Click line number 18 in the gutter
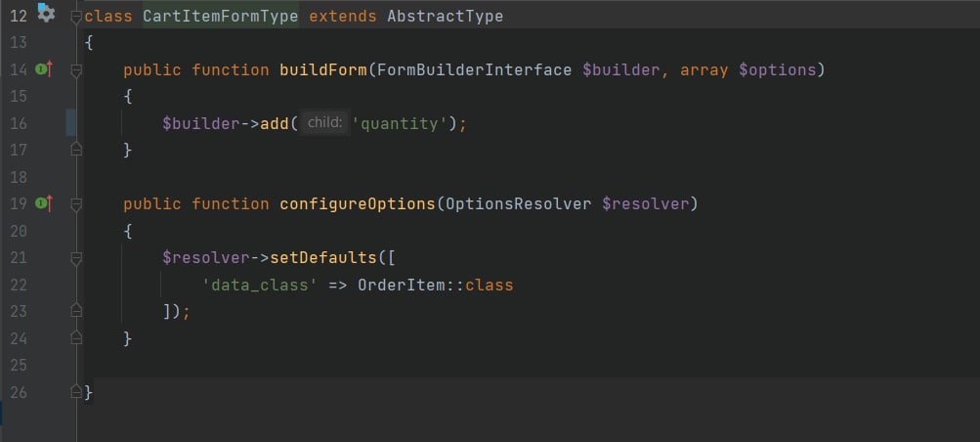 coord(19,178)
